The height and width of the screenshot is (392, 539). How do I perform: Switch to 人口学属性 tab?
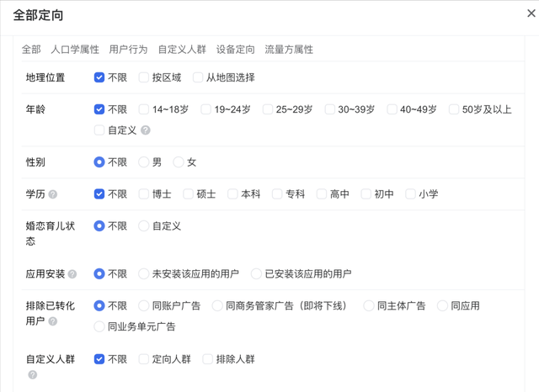75,50
